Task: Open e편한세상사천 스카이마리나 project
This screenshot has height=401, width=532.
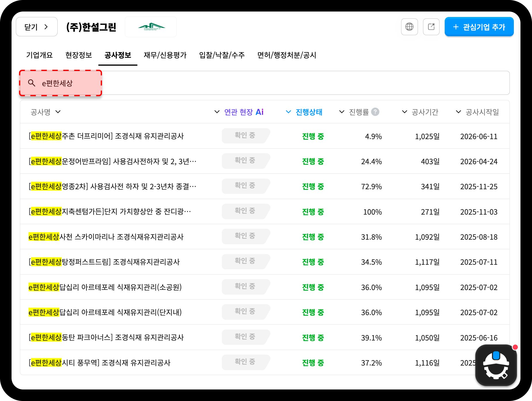Action: (x=106, y=237)
